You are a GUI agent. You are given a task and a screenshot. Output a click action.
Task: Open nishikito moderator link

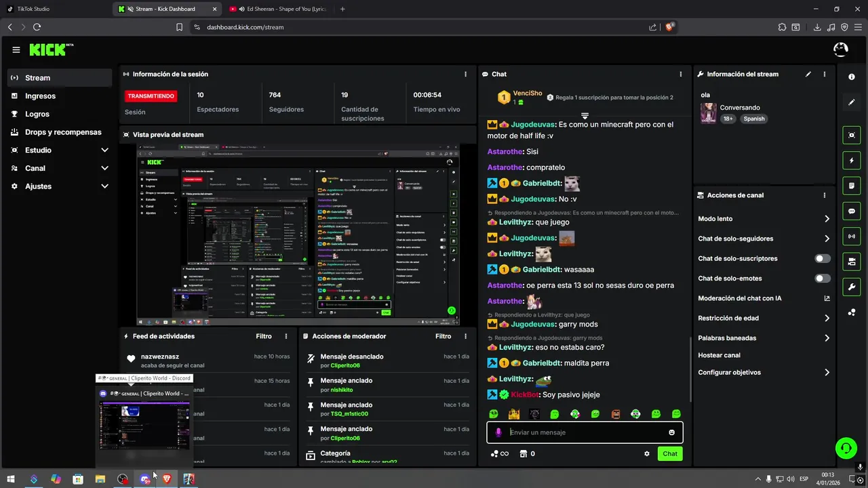pyautogui.click(x=341, y=390)
